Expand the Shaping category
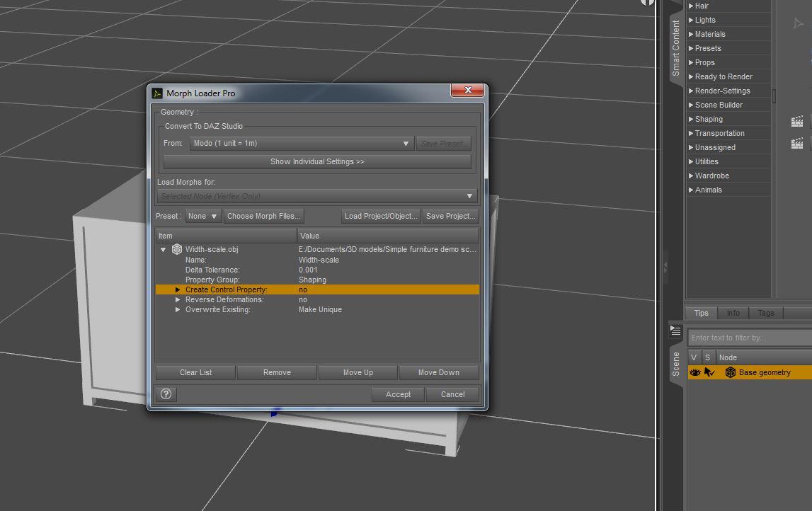The image size is (812, 511). (x=691, y=119)
